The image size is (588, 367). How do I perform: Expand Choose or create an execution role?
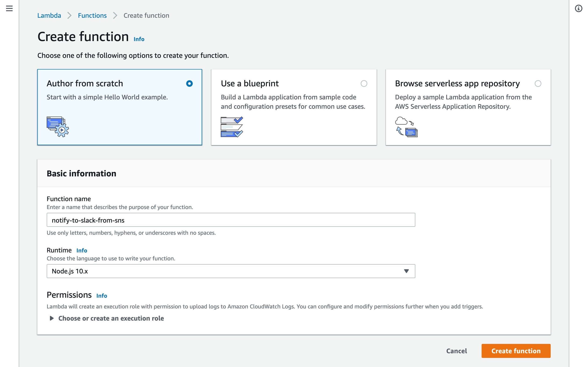pos(107,318)
